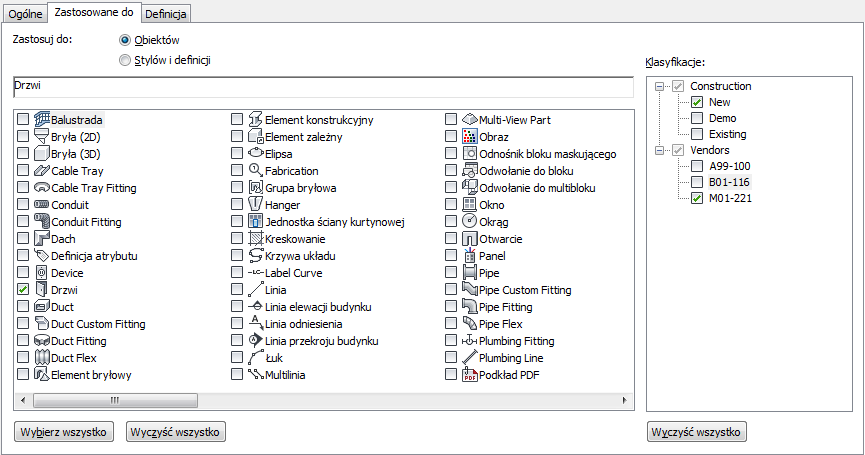Uncheck the Drzwi checkbox

[23, 290]
